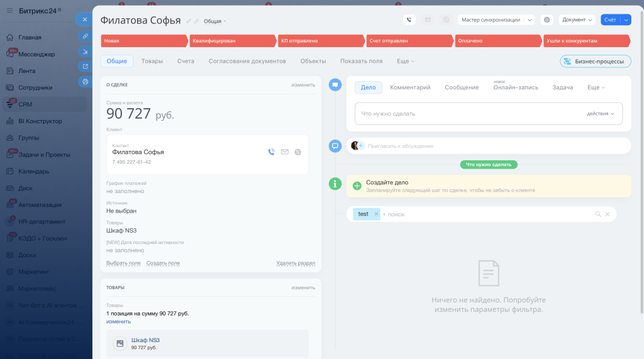Viewport: 644px width, 359px height.
Task: Click the Бизнес-процессы button
Action: [595, 61]
